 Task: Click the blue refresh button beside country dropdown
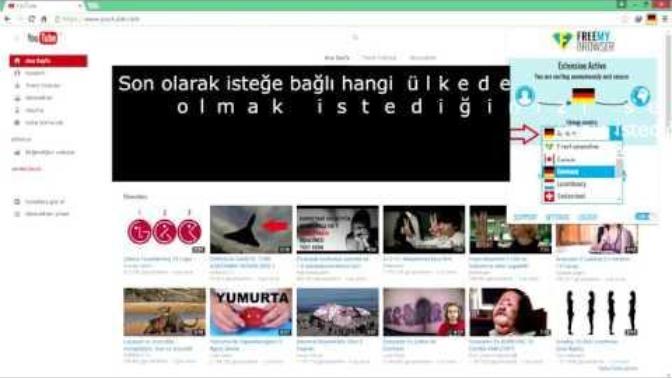point(616,133)
